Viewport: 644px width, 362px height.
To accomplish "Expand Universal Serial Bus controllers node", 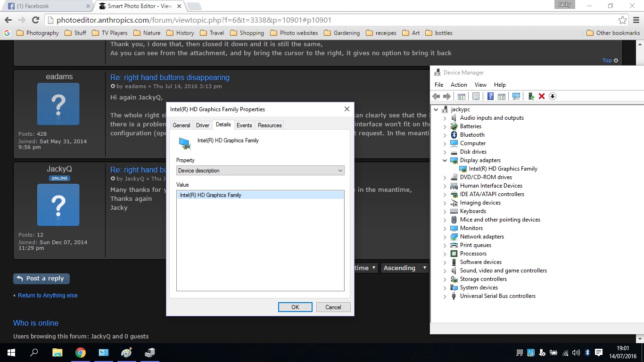I will coord(445,296).
